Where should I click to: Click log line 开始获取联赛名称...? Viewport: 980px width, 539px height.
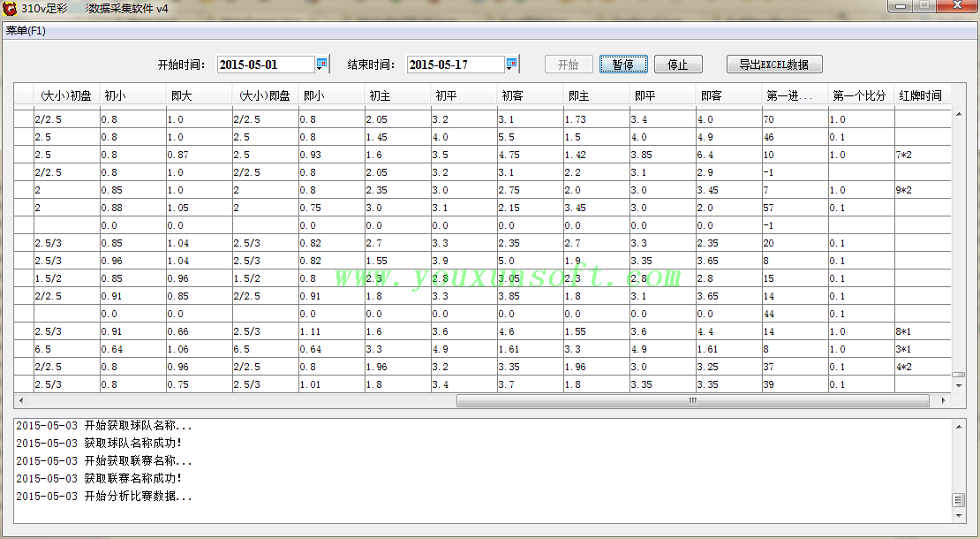104,461
